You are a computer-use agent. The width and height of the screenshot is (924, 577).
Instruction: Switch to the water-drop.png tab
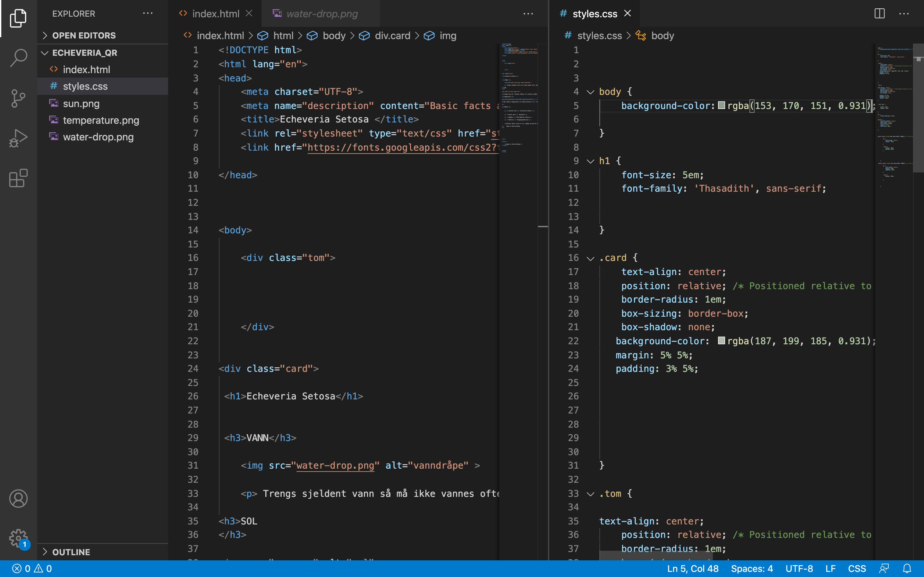coord(321,14)
